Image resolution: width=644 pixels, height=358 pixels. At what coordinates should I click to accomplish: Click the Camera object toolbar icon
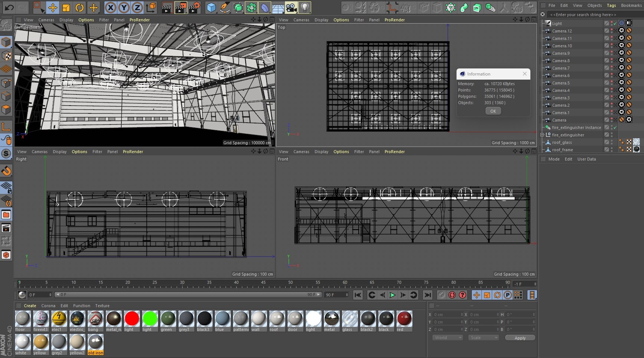[x=291, y=7]
